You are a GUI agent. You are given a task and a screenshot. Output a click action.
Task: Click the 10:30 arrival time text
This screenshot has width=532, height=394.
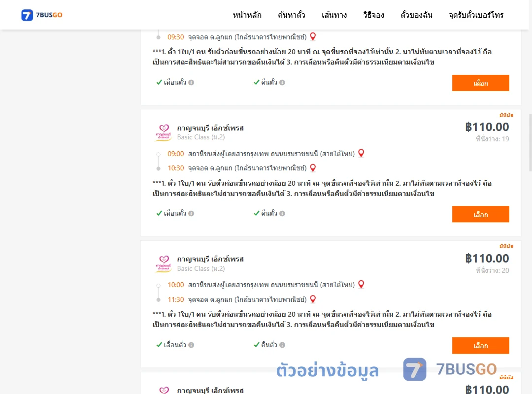[176, 168]
